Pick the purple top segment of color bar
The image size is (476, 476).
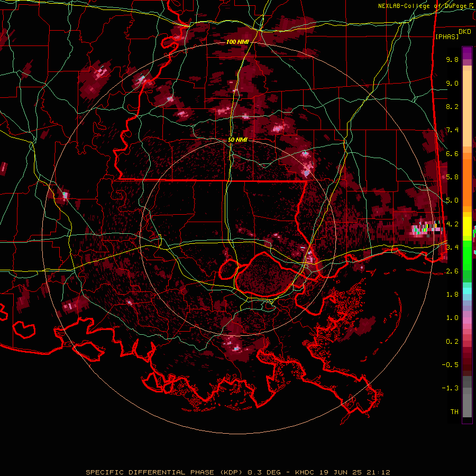467,53
